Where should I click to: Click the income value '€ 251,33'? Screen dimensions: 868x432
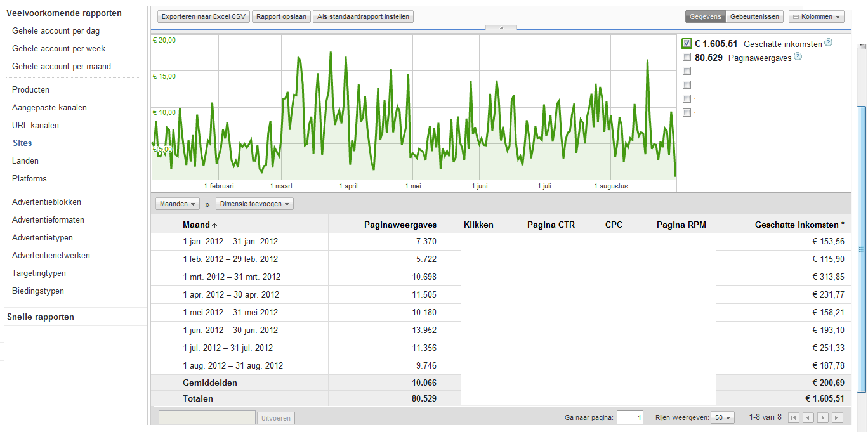point(829,348)
